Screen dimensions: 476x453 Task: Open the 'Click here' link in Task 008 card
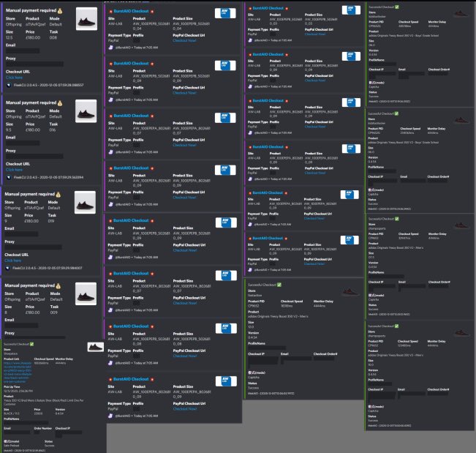[14, 78]
